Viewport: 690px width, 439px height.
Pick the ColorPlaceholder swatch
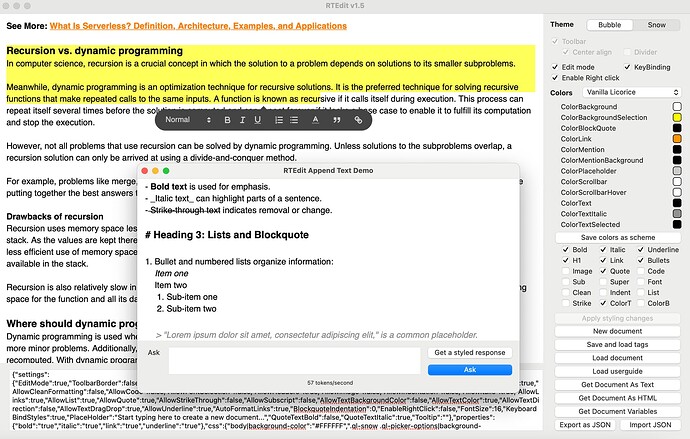click(677, 171)
